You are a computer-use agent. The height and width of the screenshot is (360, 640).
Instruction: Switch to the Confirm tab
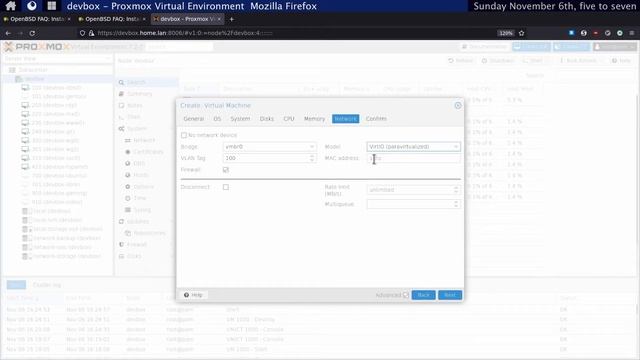click(376, 119)
